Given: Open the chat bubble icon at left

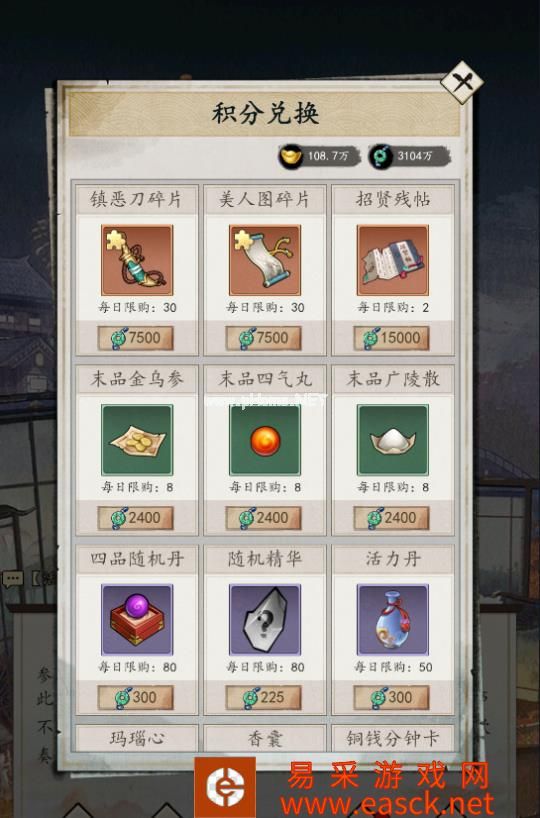Looking at the screenshot, I should click(x=13, y=579).
